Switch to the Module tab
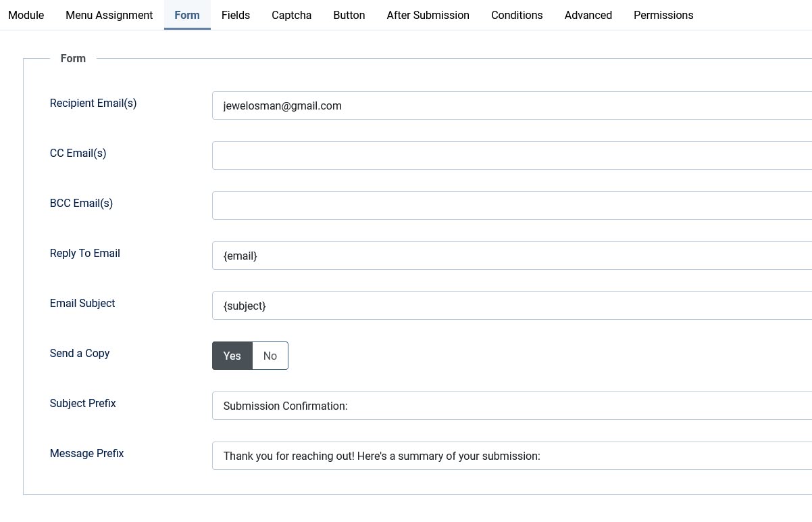This screenshot has height=522, width=812. [26, 15]
